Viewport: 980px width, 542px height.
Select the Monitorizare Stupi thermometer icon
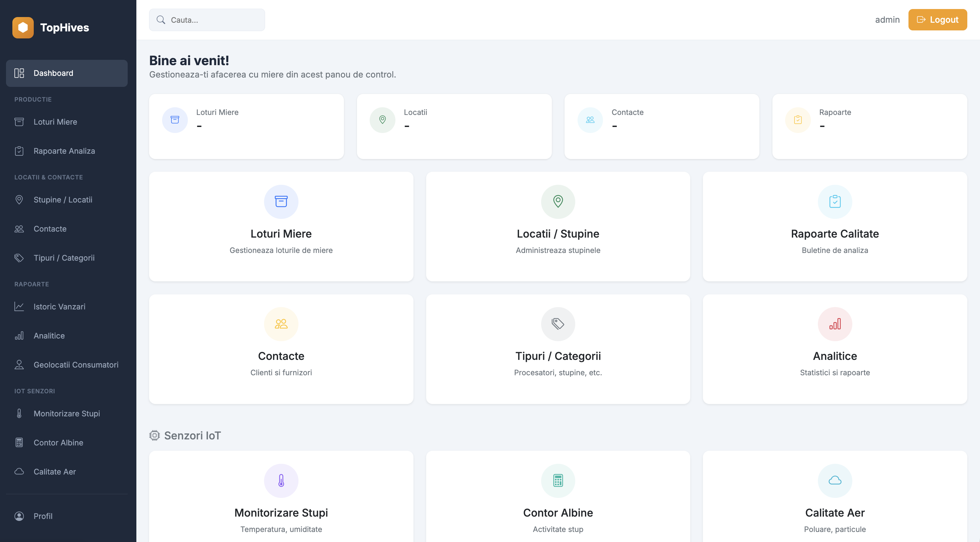point(19,413)
